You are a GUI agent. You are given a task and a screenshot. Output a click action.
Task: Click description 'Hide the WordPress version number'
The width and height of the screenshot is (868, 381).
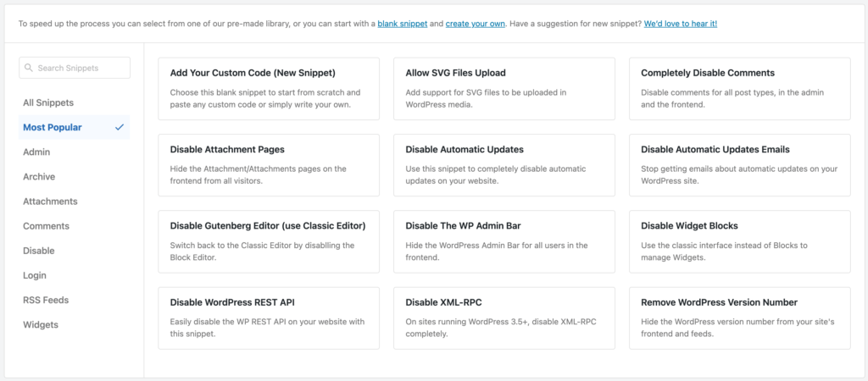(x=708, y=322)
